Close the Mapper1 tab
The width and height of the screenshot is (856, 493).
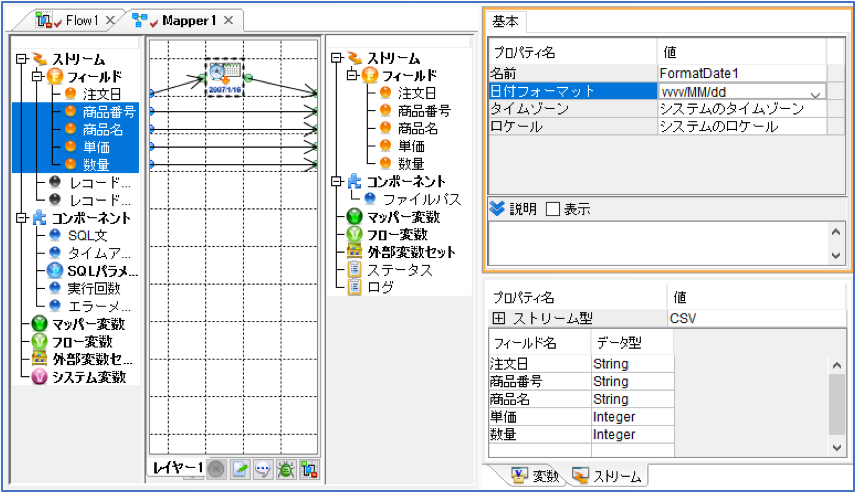point(229,20)
